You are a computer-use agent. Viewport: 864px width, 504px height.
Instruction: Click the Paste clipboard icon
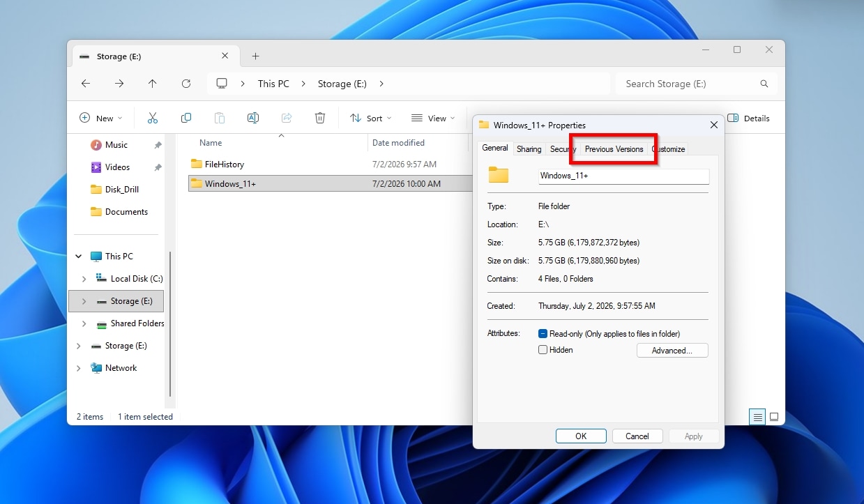(220, 119)
